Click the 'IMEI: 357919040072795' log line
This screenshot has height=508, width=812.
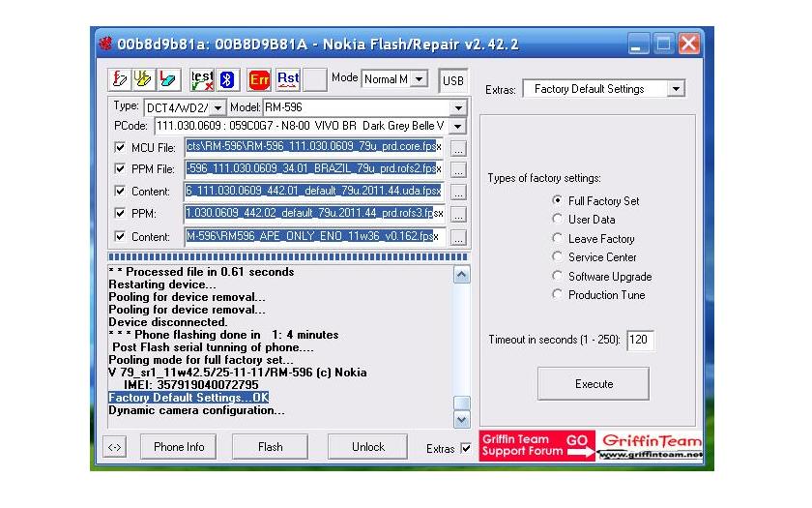click(x=190, y=385)
